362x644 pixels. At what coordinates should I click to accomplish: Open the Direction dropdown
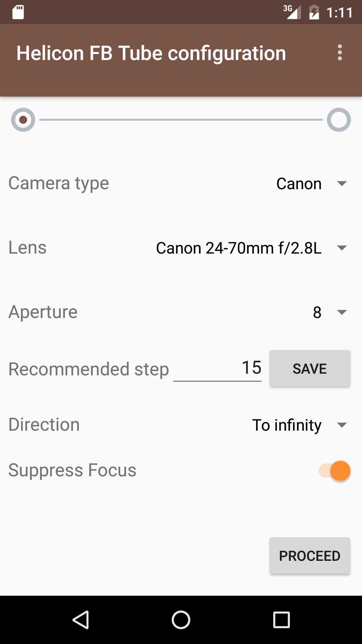299,425
